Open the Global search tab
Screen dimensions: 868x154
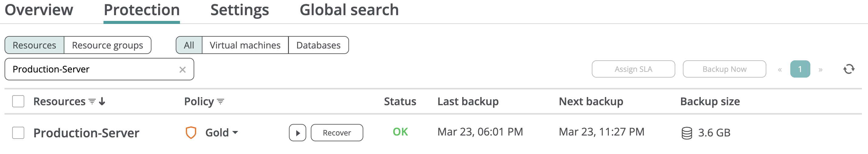coord(349,10)
